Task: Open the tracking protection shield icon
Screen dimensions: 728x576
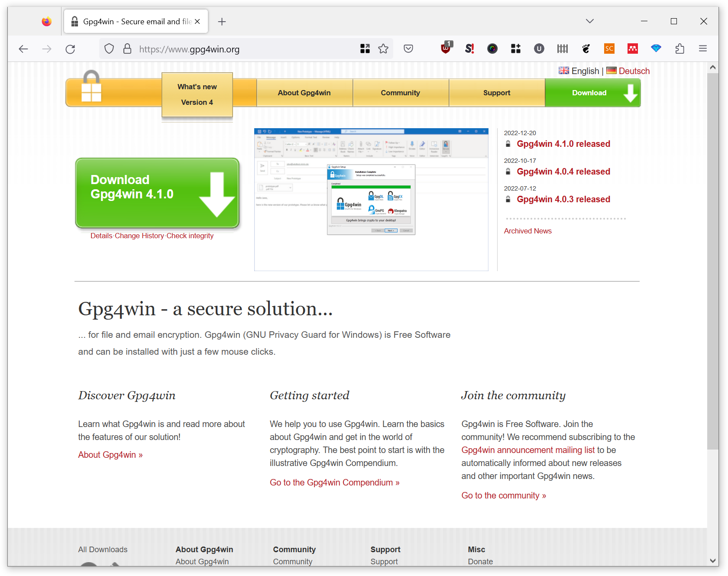Action: pos(109,49)
